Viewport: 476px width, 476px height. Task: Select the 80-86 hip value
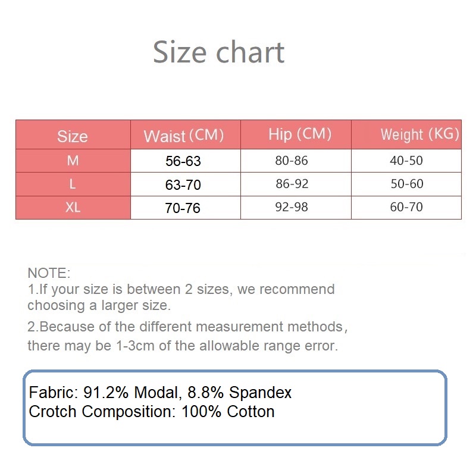(292, 161)
